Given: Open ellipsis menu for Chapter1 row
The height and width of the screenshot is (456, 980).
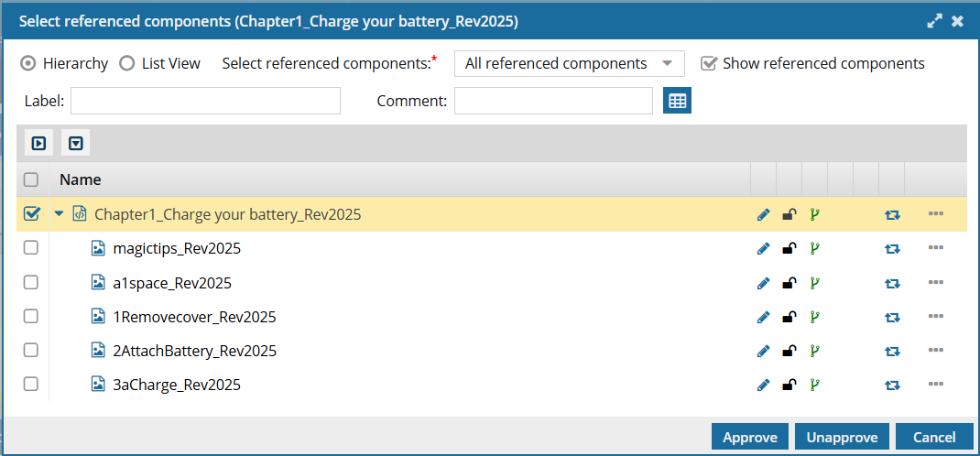Looking at the screenshot, I should 935,214.
